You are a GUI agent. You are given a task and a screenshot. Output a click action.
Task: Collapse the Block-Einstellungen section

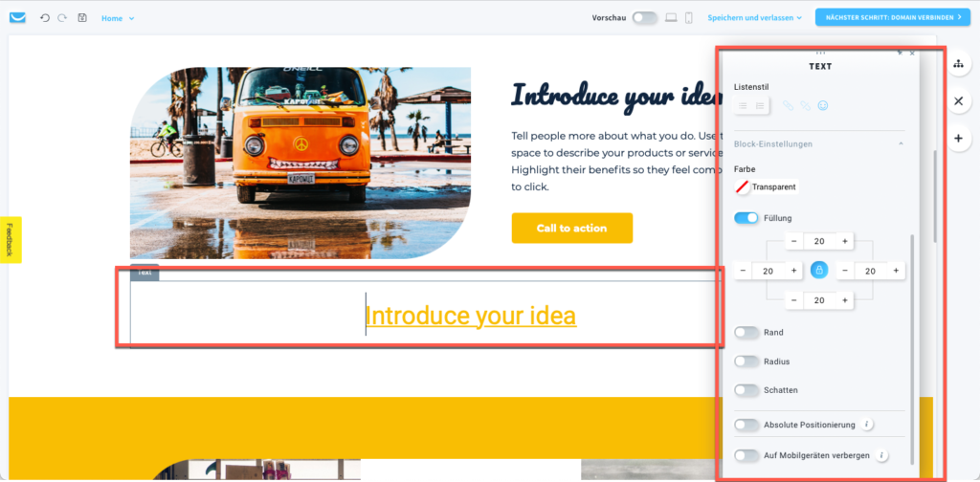pos(901,144)
